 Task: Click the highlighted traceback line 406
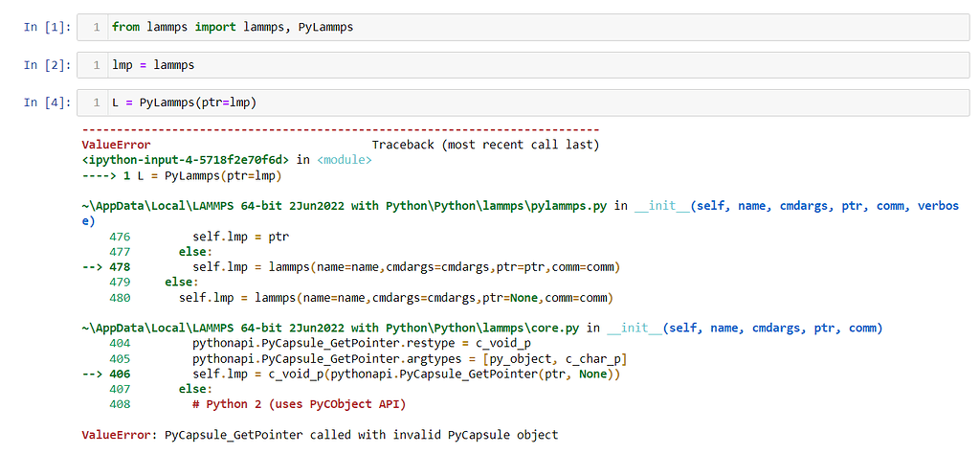click(351, 374)
